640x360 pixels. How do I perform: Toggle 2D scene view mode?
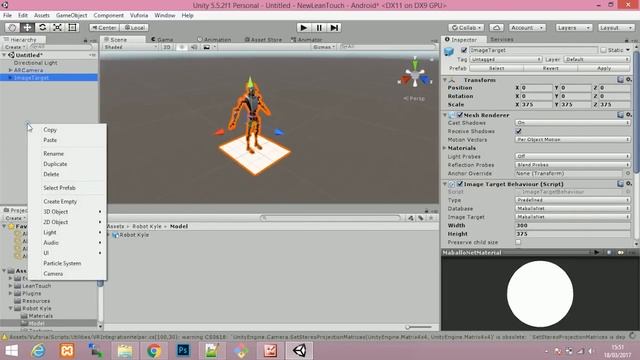point(167,47)
